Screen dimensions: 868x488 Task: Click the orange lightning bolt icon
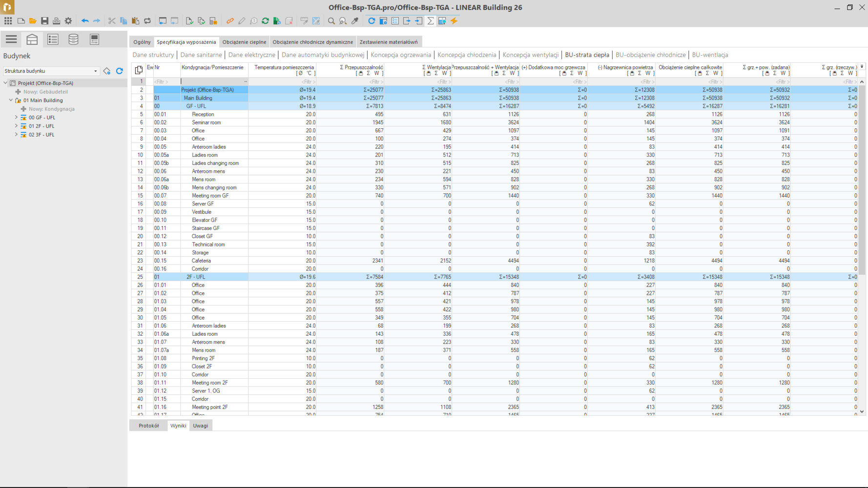[x=454, y=21]
